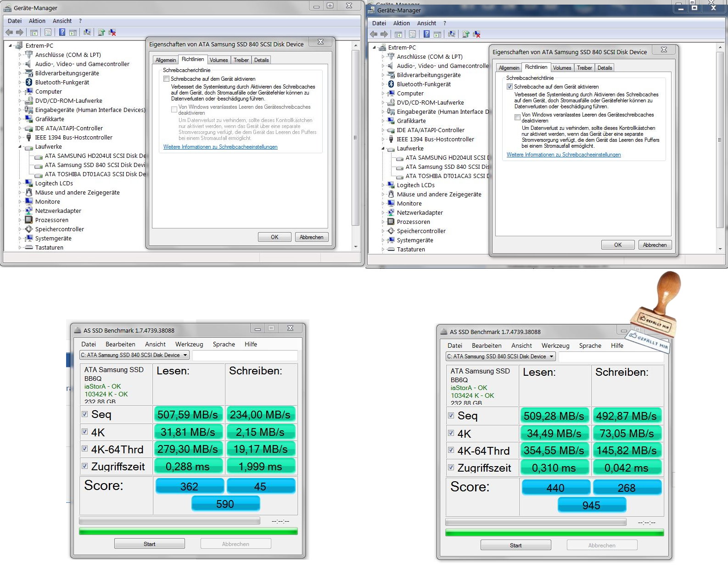Click AS SSD Benchmark title icon, left window
The height and width of the screenshot is (579, 728).
point(77,330)
